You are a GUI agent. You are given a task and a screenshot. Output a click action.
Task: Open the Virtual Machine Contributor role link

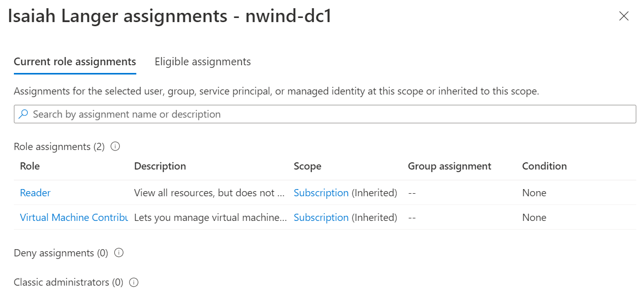(x=74, y=217)
